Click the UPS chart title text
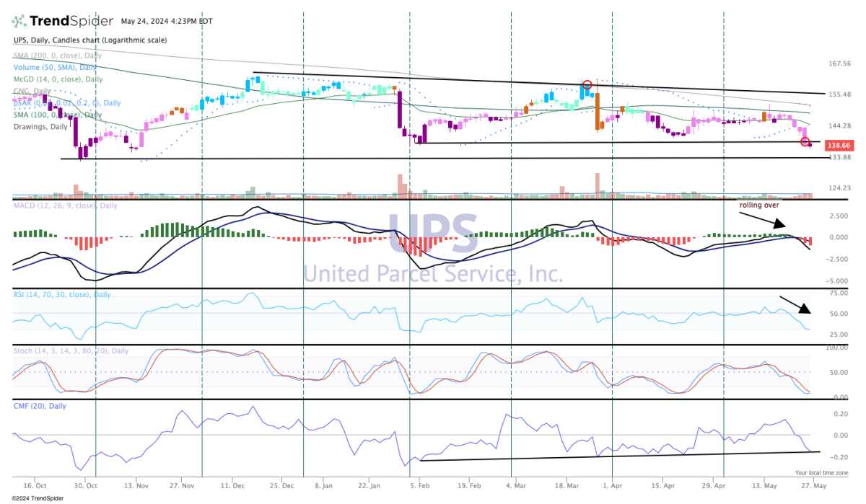 (89, 39)
